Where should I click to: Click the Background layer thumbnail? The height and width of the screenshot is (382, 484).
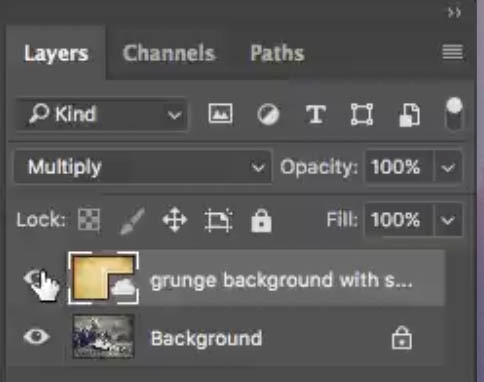[103, 336]
